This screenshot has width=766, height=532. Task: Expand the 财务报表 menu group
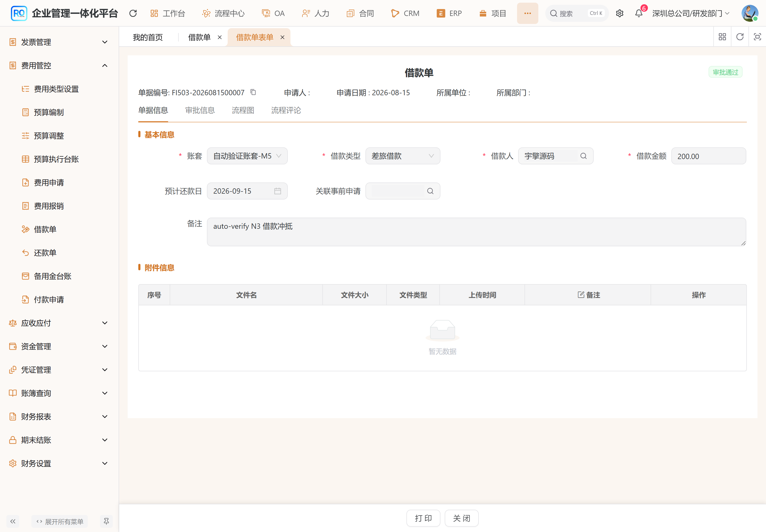click(x=59, y=417)
